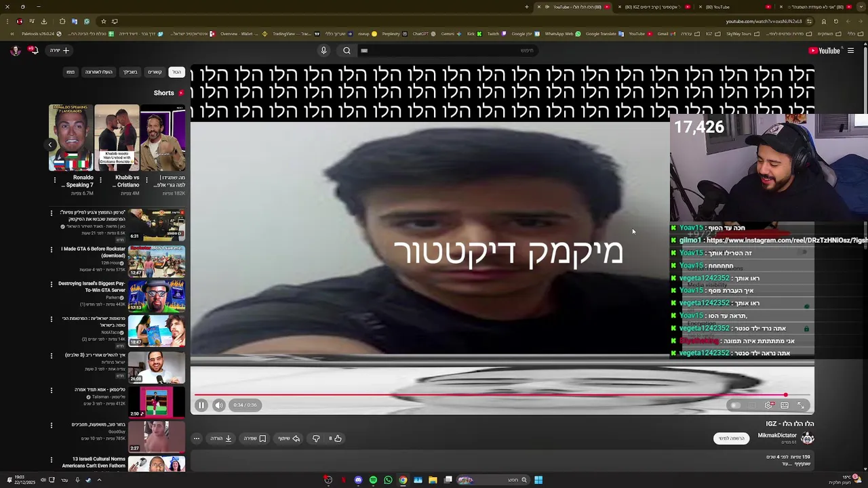
Task: Open the Create video plus button
Action: tap(60, 50)
